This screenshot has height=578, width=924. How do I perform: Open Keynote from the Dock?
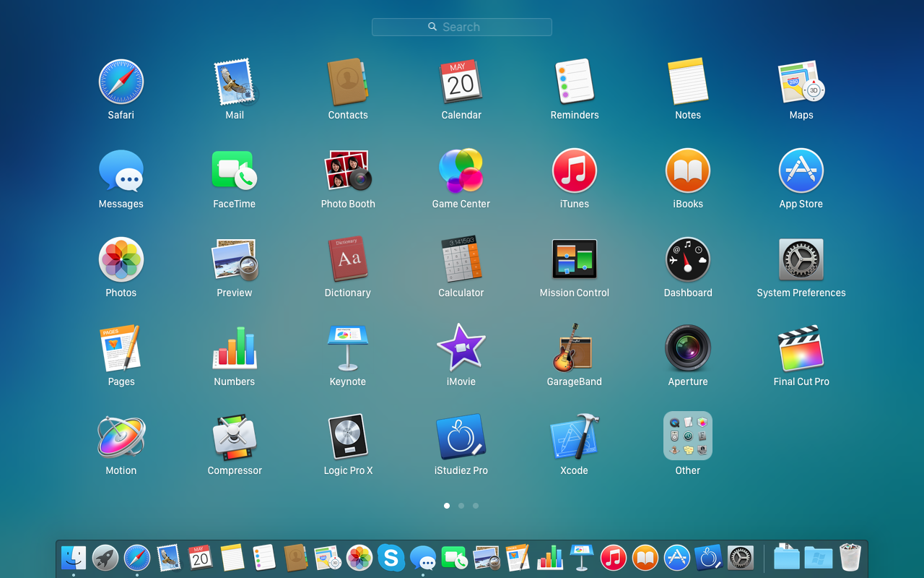coord(582,558)
